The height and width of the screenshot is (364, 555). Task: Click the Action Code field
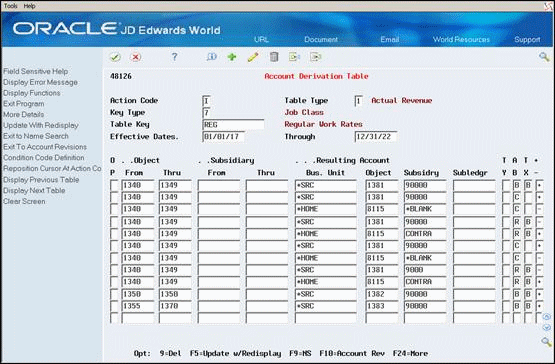click(207, 101)
